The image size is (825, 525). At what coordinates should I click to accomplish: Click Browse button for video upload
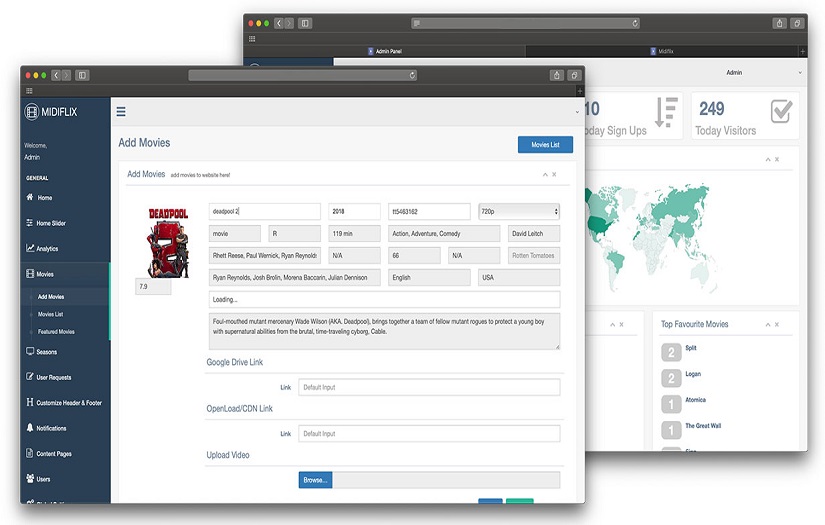315,480
